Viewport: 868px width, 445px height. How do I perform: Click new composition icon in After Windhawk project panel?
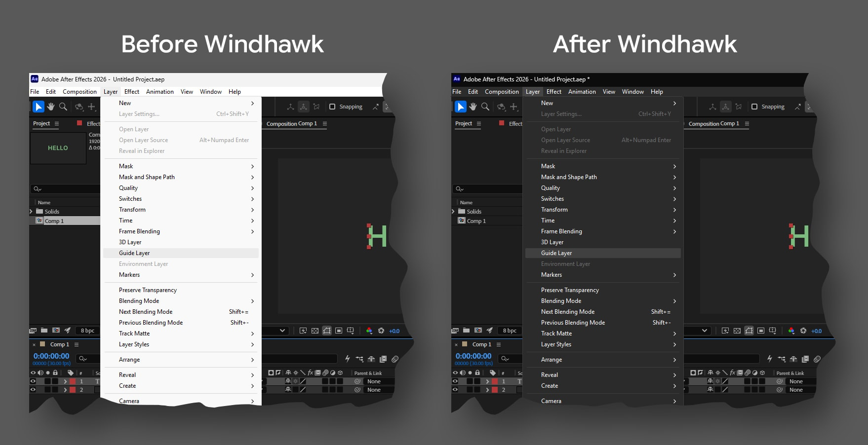click(478, 331)
